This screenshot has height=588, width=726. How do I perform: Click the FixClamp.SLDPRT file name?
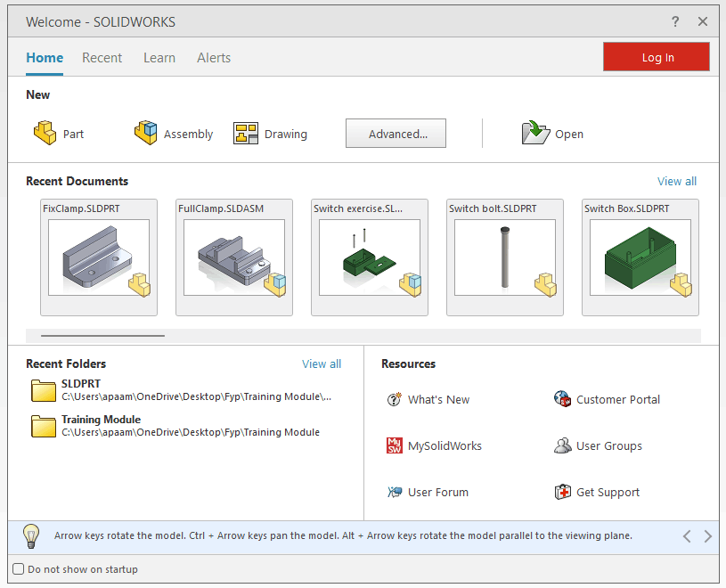(x=81, y=208)
